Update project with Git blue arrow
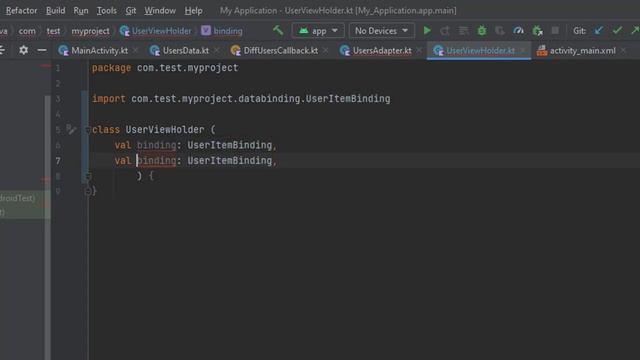Viewport: 640px width, 360px height. [x=599, y=31]
